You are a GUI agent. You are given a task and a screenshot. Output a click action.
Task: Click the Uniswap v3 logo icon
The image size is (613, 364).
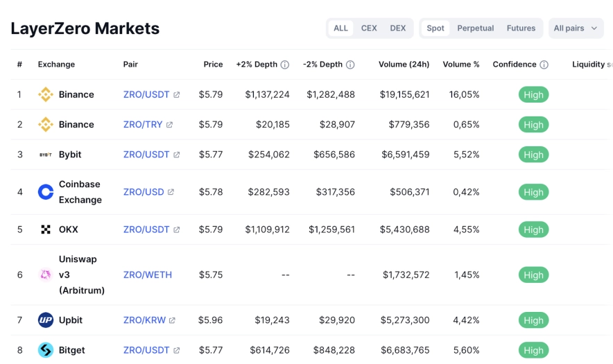tap(45, 275)
